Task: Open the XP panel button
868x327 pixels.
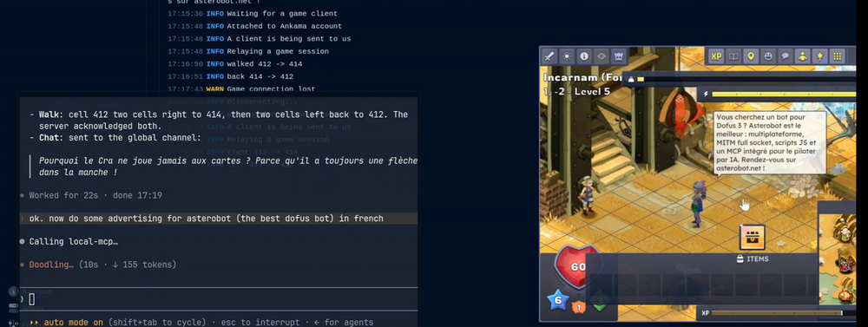Action: (x=716, y=56)
